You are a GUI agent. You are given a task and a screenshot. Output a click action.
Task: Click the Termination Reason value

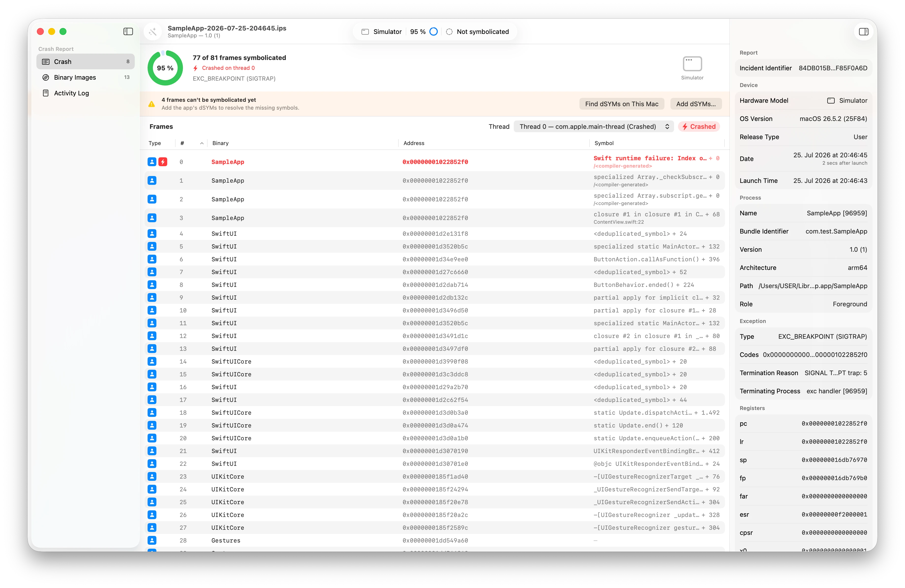coord(836,373)
